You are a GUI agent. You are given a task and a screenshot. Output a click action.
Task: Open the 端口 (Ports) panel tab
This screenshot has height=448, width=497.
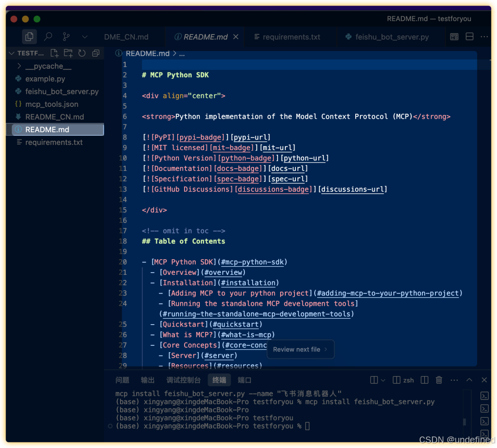[244, 380]
